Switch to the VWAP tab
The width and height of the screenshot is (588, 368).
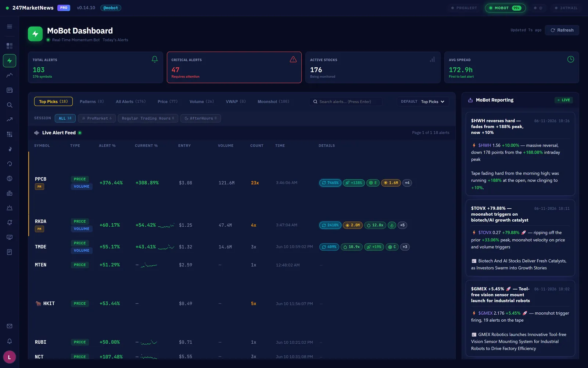point(236,102)
